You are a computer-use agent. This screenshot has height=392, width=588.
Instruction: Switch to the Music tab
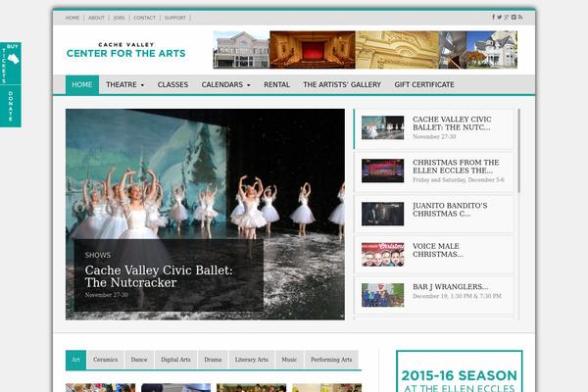289,360
